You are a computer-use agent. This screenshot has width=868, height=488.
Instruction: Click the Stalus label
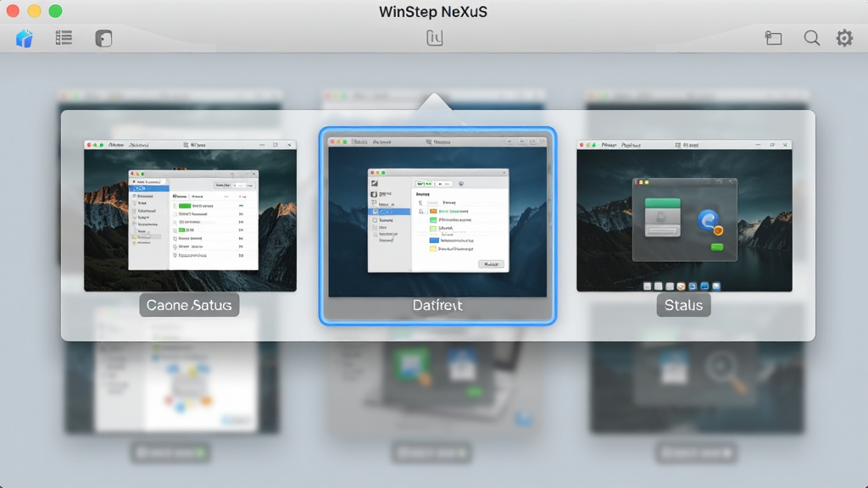[x=684, y=305]
